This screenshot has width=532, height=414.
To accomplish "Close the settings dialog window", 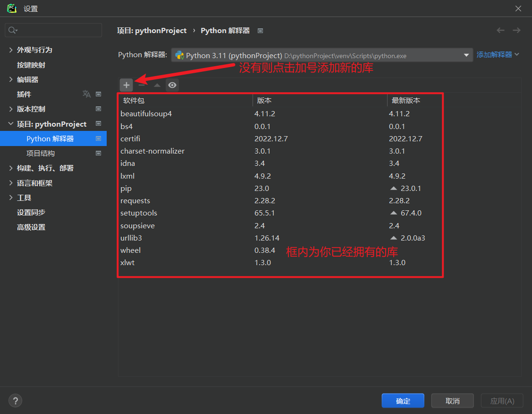I will [x=518, y=9].
